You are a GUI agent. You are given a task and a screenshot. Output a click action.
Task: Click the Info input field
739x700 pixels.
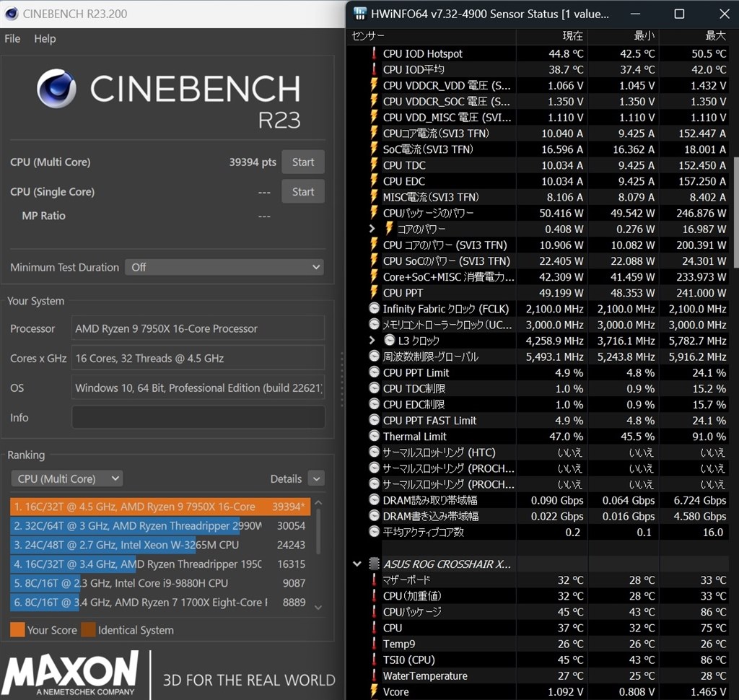coord(198,417)
